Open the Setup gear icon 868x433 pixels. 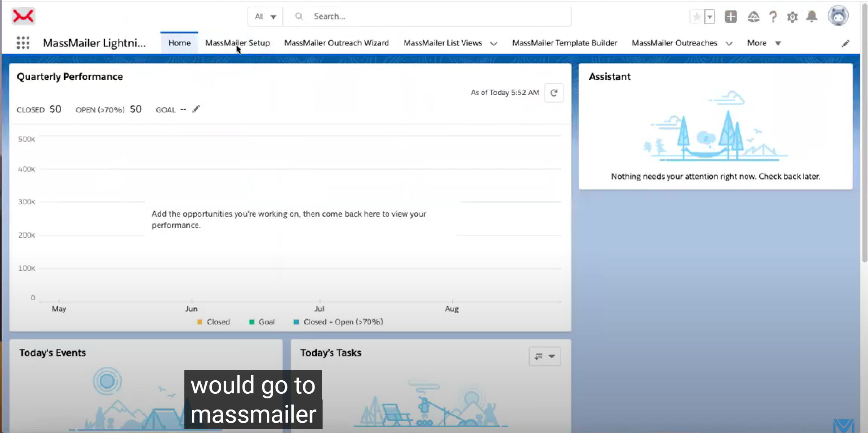point(792,17)
